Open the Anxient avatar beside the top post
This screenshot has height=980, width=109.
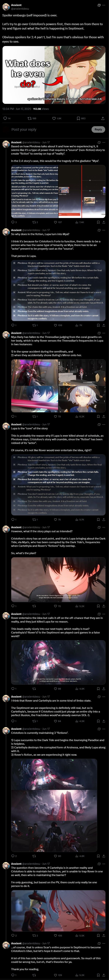tap(6, 7)
